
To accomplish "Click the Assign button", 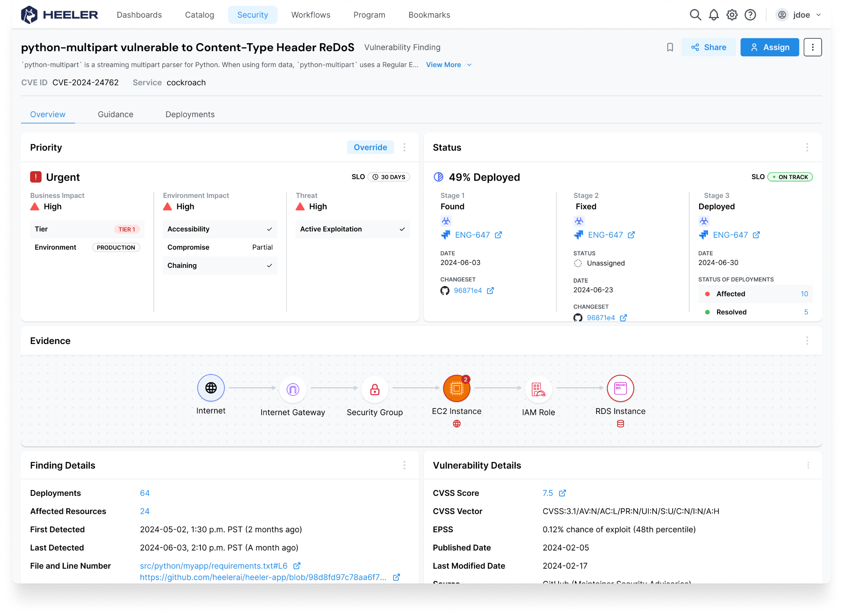I will pos(769,47).
